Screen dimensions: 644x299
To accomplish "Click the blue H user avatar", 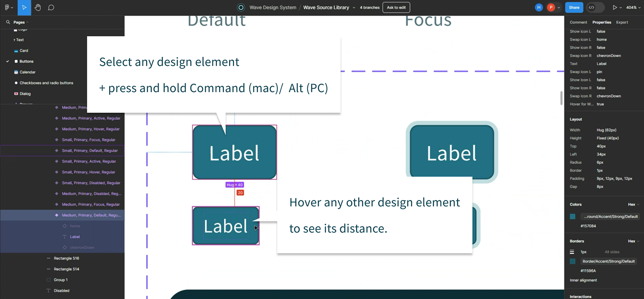I will pos(539,7).
